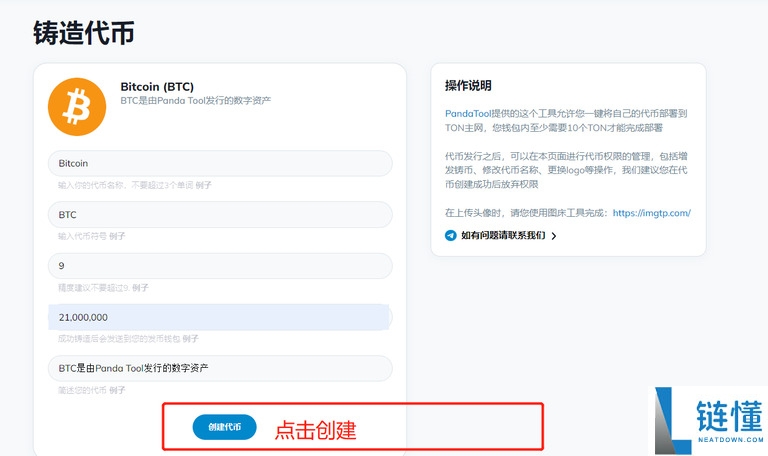This screenshot has width=768, height=456.
Task: Click the 操作说明 panel heading
Action: tap(468, 86)
